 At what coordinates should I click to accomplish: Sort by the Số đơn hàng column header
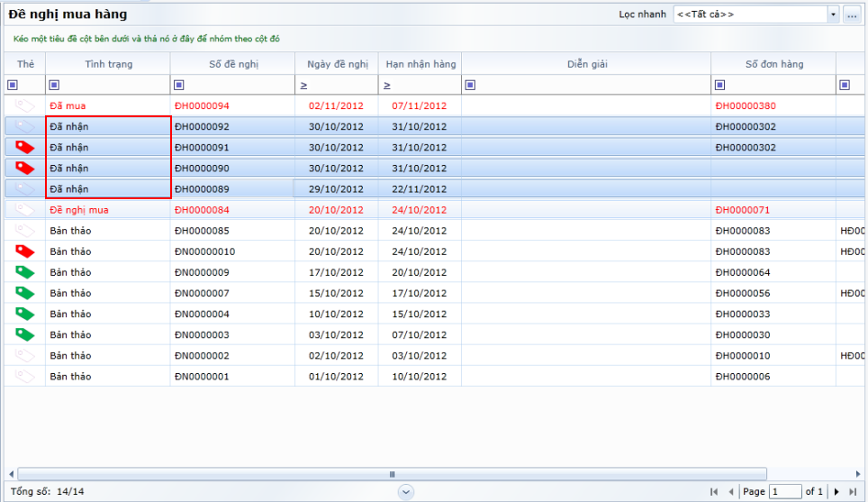[773, 64]
